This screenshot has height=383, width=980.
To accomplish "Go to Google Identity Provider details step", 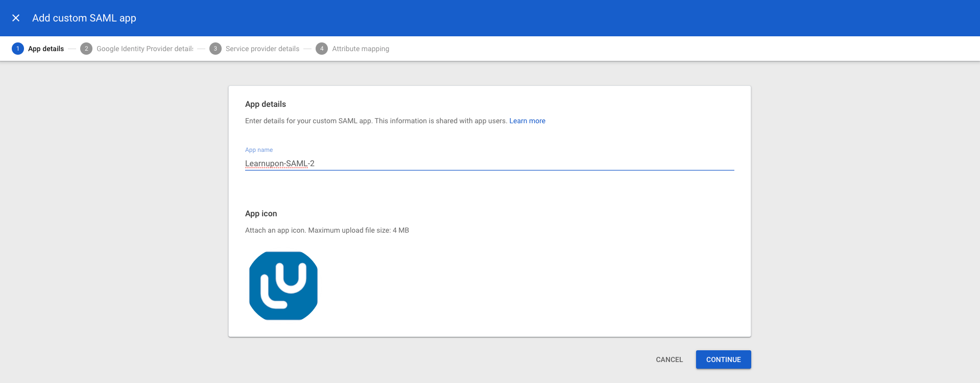I will (145, 49).
